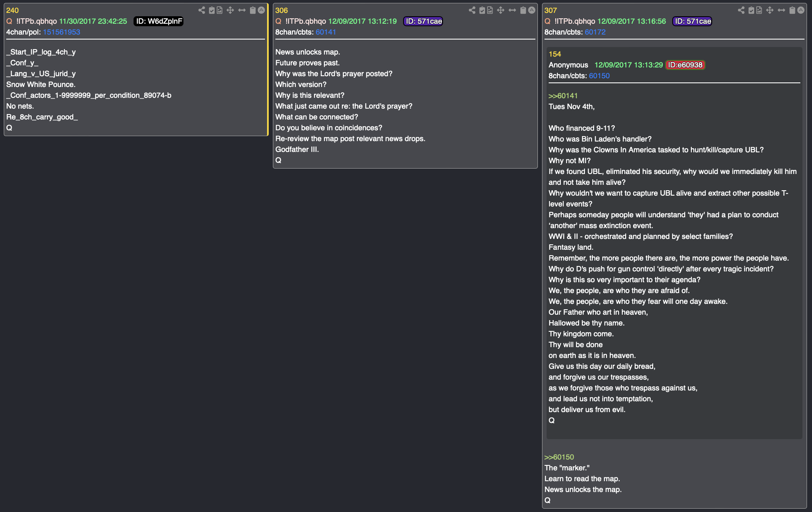Share post 240 via the share icon
The image size is (812, 512).
[x=202, y=10]
